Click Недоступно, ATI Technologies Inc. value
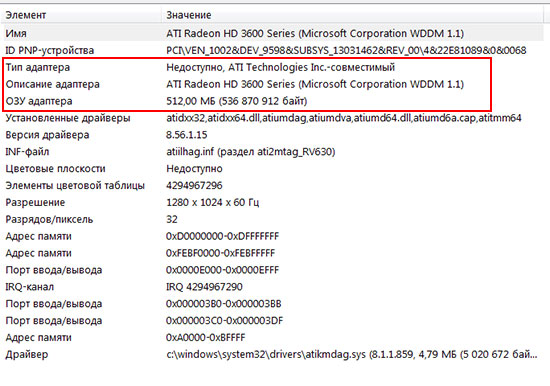 coord(281,67)
